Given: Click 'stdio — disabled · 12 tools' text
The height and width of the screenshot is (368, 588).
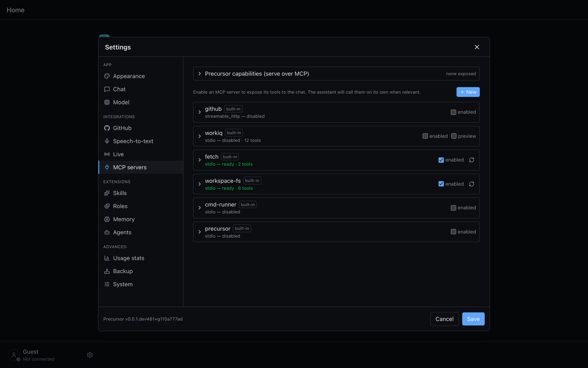Looking at the screenshot, I should [x=233, y=140].
